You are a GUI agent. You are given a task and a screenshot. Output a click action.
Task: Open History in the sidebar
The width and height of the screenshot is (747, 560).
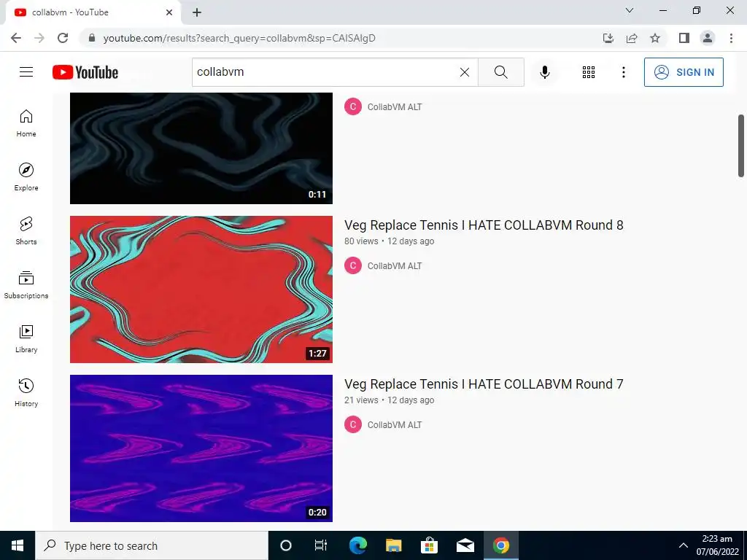point(26,392)
